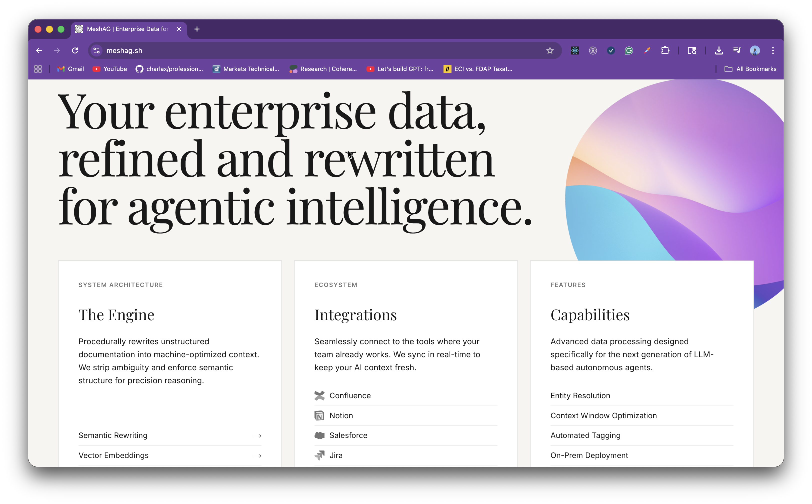This screenshot has height=504, width=812.
Task: Open the browser extensions puzzle menu
Action: (x=665, y=50)
